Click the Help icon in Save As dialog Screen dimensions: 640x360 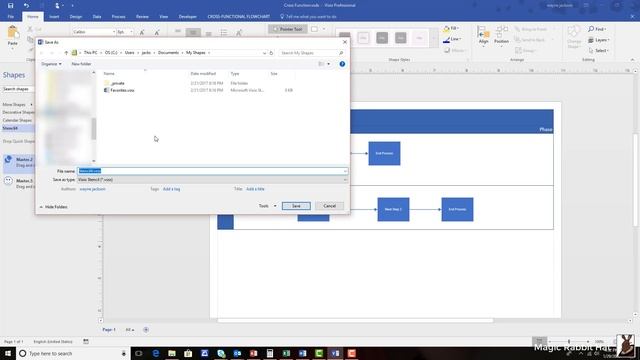(x=342, y=64)
